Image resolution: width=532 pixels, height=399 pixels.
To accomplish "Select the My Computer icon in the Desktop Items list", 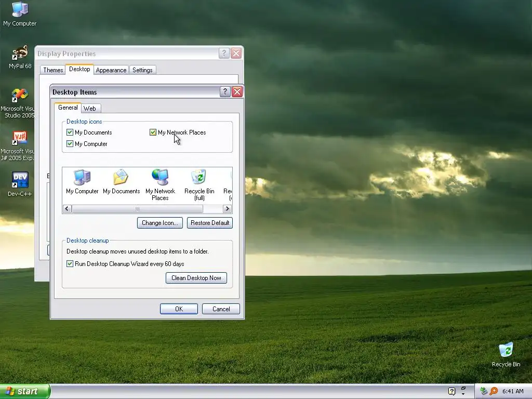I will 82,182.
